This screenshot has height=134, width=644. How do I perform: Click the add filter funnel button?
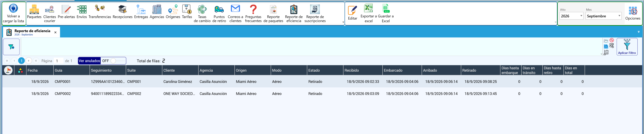(x=11, y=47)
